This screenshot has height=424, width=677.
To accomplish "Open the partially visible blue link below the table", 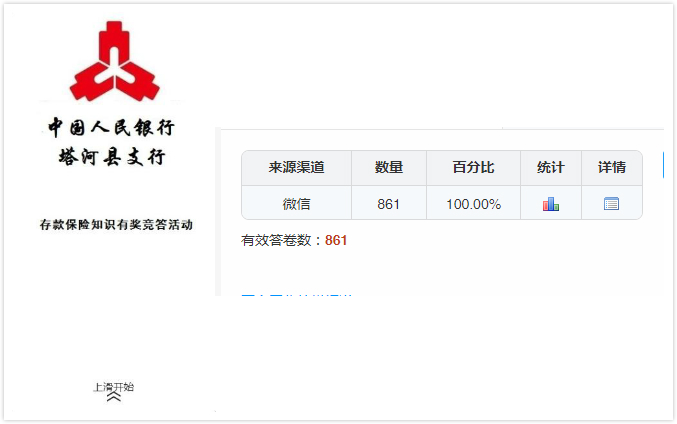I will [296, 294].
